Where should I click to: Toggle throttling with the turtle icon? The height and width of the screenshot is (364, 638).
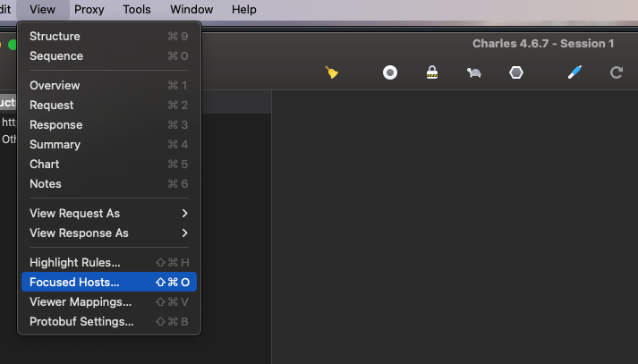pyautogui.click(x=474, y=72)
